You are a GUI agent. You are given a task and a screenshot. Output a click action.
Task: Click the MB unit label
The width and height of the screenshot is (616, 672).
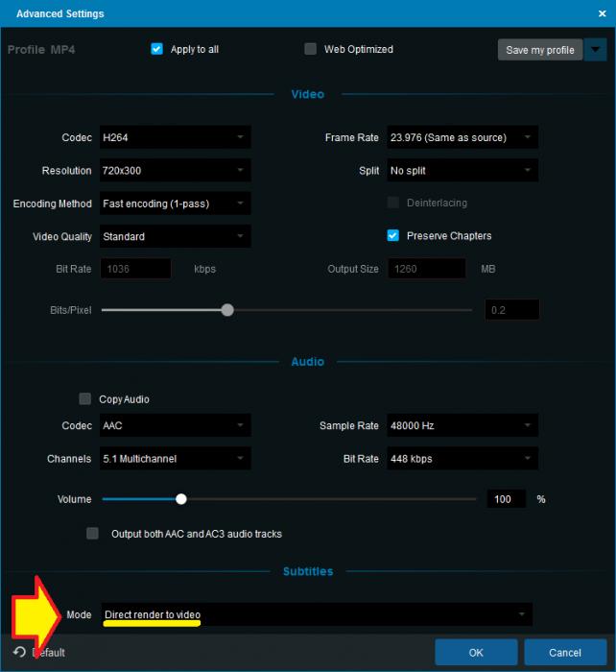pyautogui.click(x=488, y=269)
